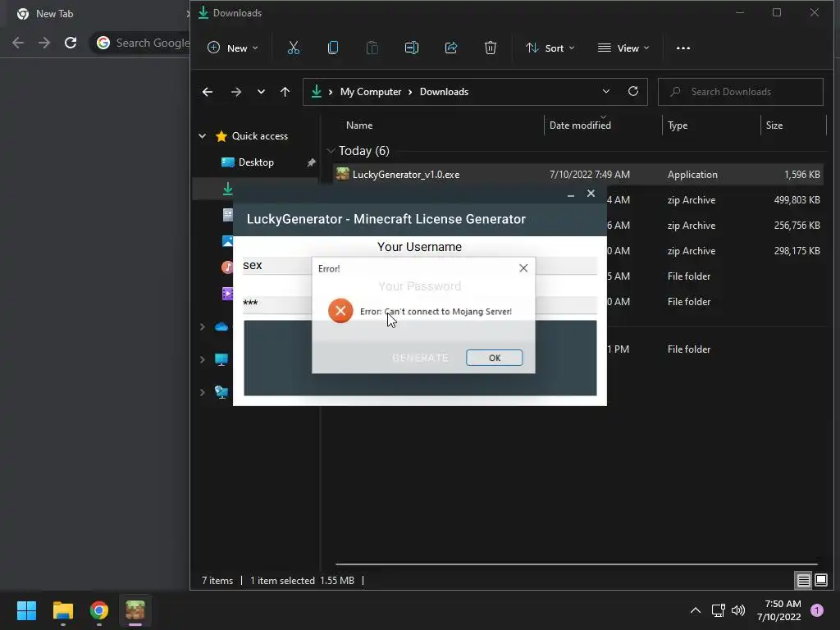This screenshot has width=840, height=630.
Task: Click the Network icon in sidebar
Action: 221,392
